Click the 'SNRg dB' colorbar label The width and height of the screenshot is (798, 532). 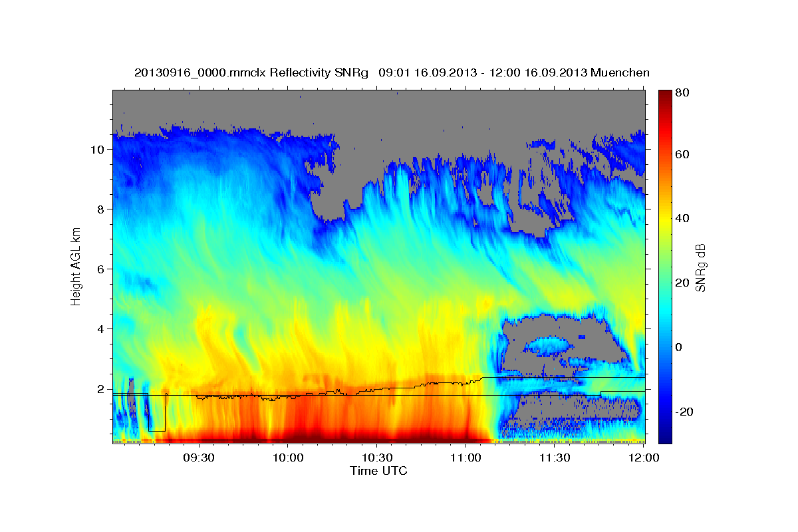700,267
